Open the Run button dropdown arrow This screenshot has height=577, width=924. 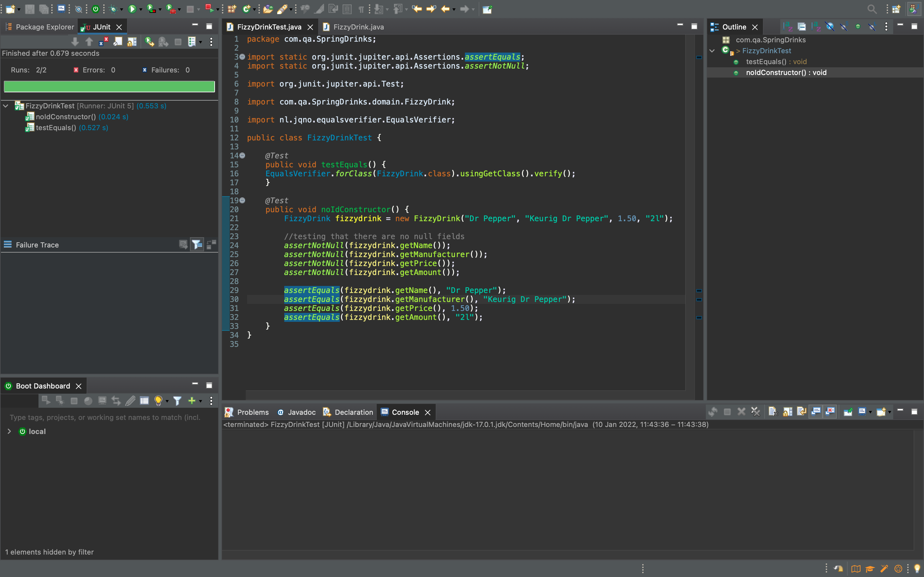coord(141,10)
